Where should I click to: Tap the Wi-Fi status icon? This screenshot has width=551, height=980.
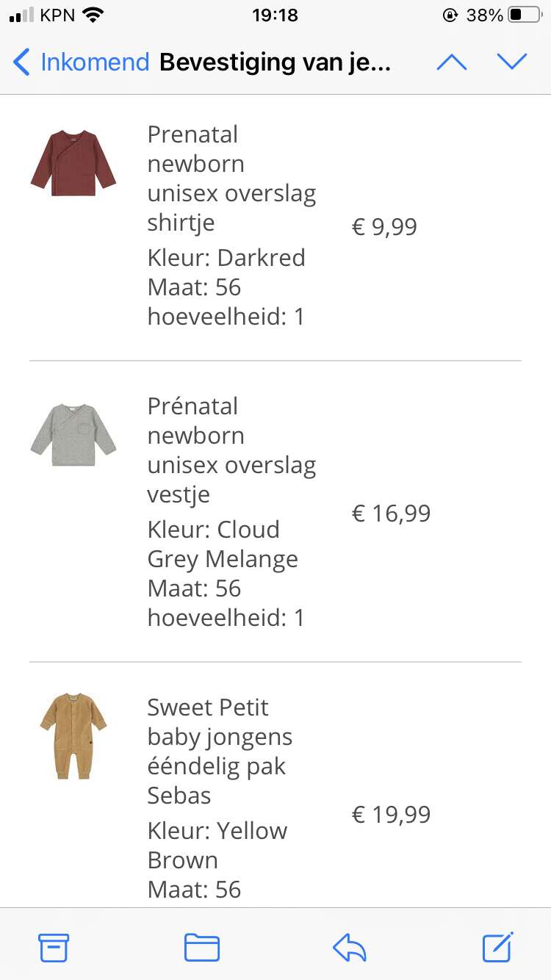93,15
